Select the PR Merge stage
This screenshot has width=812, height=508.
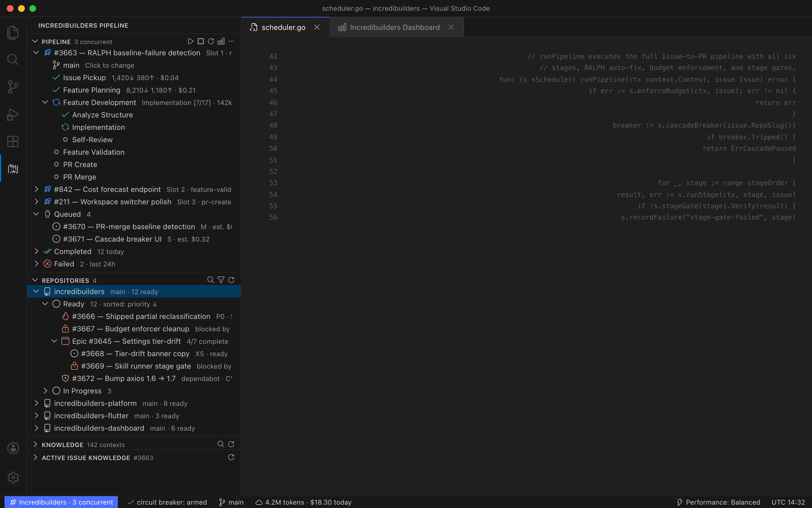[x=134, y=177]
